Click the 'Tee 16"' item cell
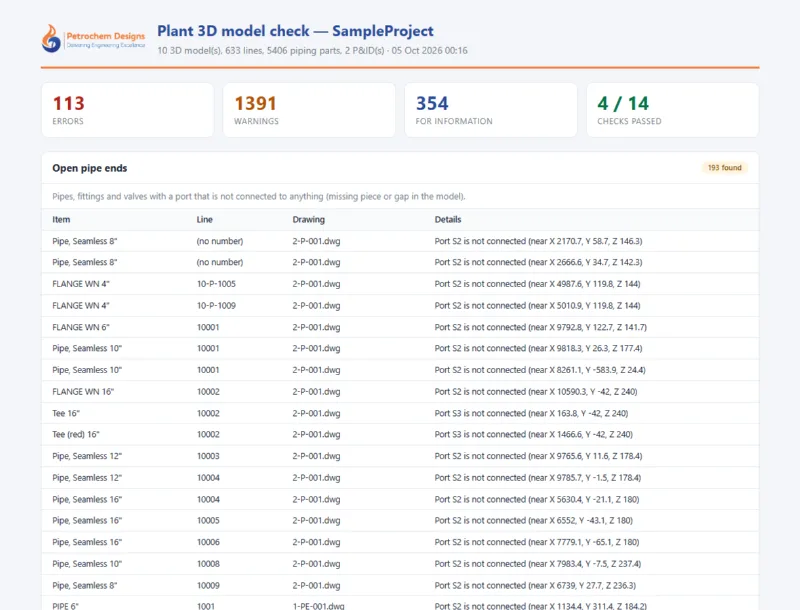This screenshot has height=610, width=800. click(66, 413)
